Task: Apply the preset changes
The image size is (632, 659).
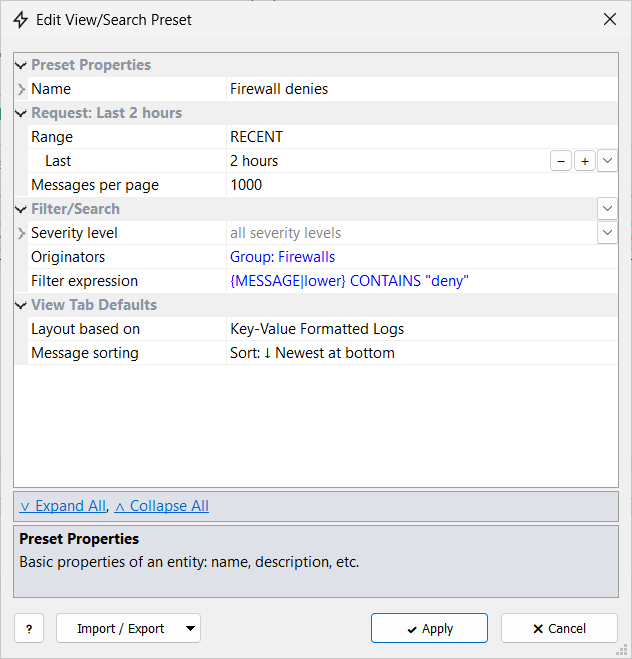Action: coord(429,628)
